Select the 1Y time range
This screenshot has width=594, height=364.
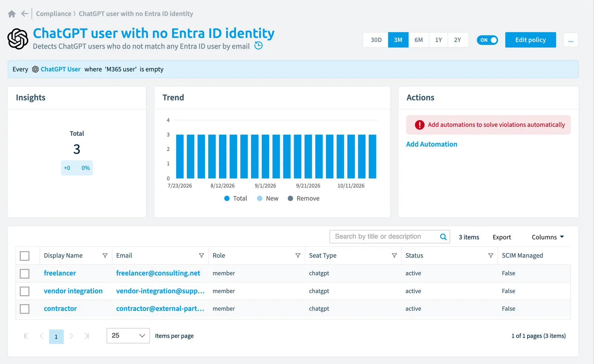click(x=438, y=40)
